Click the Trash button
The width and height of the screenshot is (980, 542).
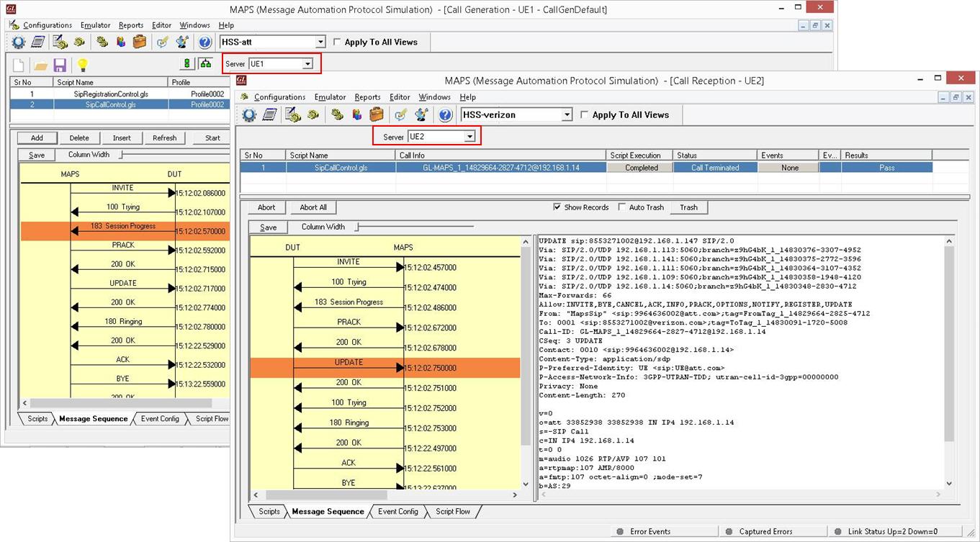point(689,207)
